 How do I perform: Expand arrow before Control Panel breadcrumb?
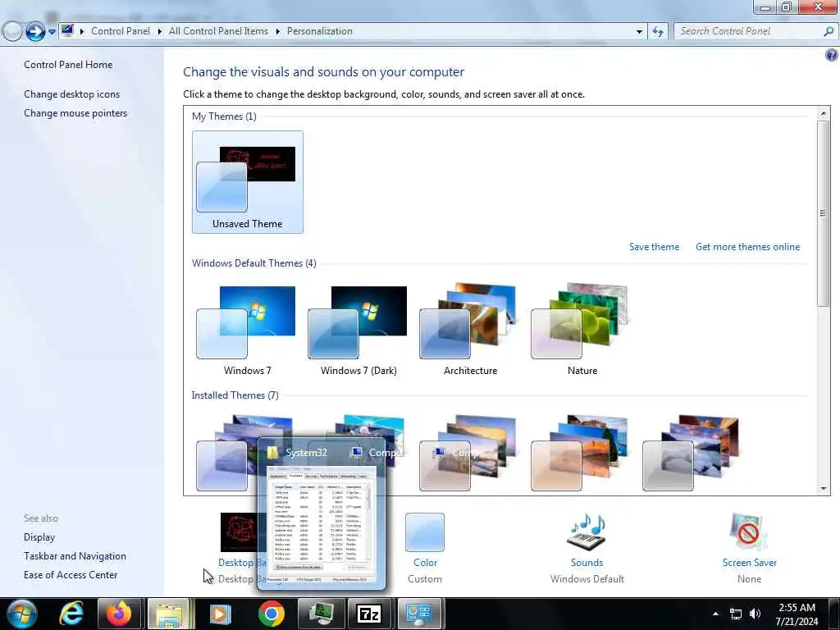(x=82, y=31)
